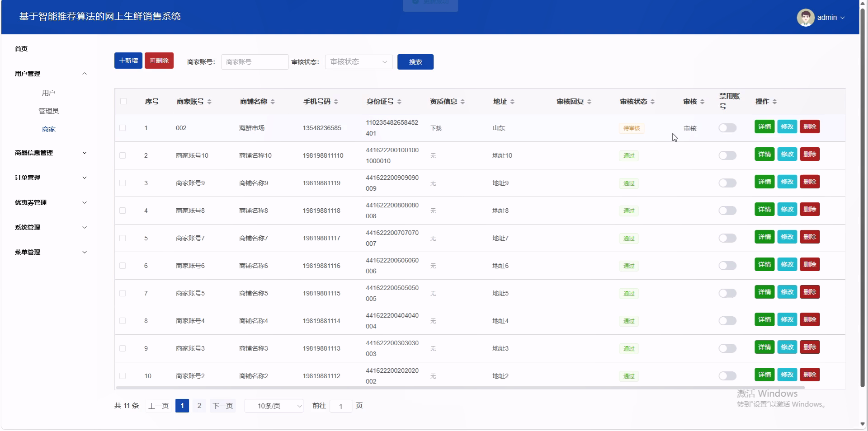
Task: Sort by 地址 column arrows
Action: pos(512,102)
